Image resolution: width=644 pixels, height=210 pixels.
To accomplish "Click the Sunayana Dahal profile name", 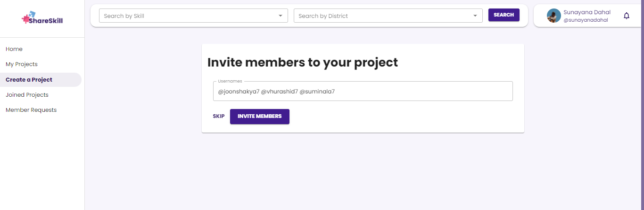I will tap(586, 12).
